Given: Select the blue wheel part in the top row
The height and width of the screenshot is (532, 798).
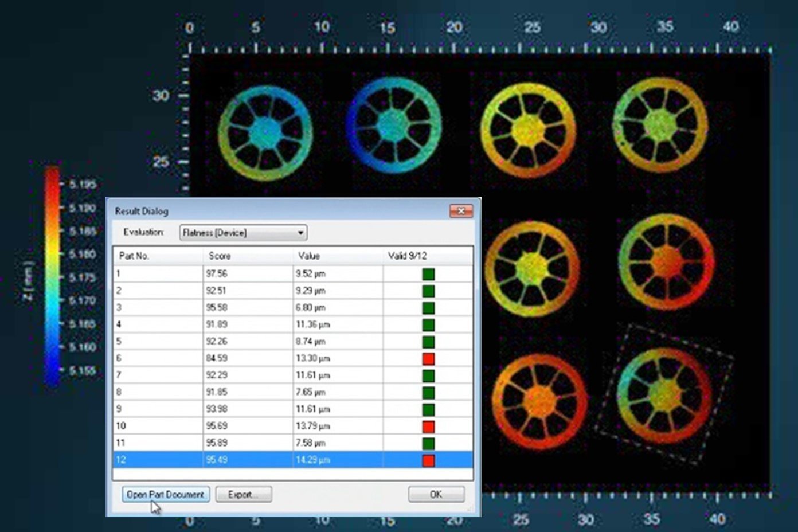Looking at the screenshot, I should (393, 126).
